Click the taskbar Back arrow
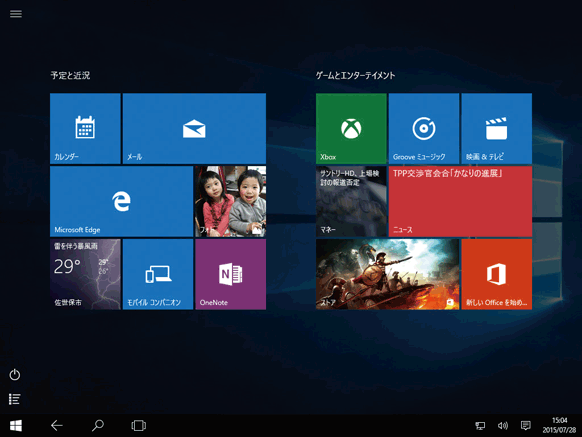The image size is (582, 437). (x=56, y=425)
